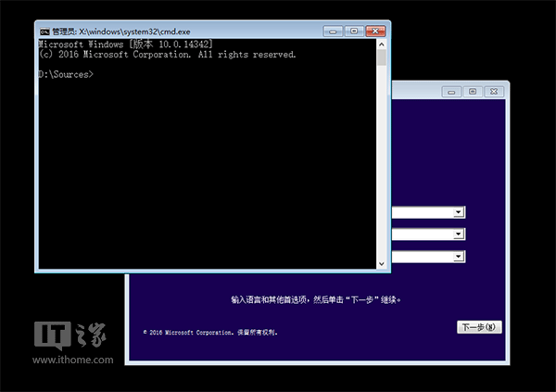Click the cmd scrollbar up arrow
The image size is (556, 392).
click(x=381, y=44)
